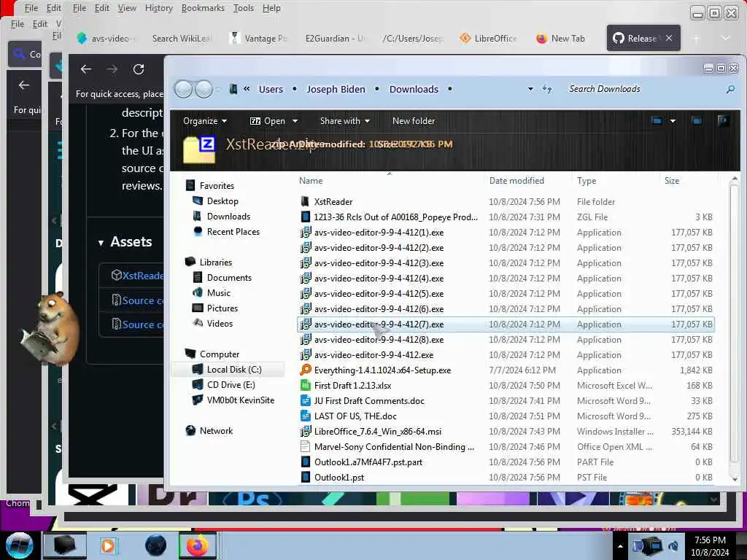Click the taskbar clock showing 7:56 PM
This screenshot has height=560, width=747.
coord(710,545)
